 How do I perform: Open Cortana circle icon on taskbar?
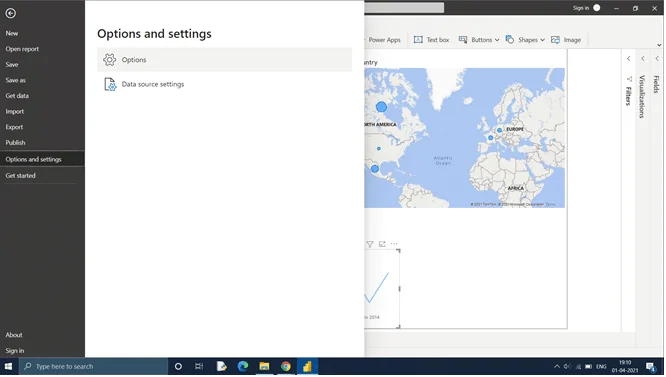click(x=178, y=367)
